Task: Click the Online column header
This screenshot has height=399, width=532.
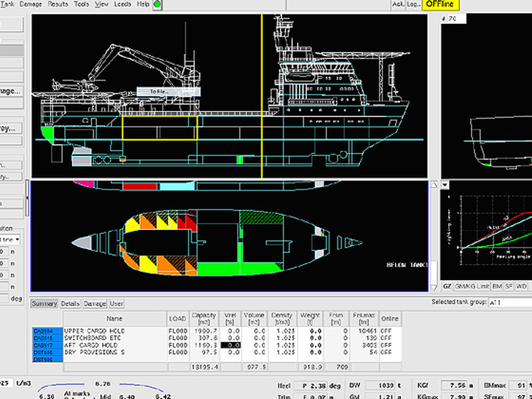Action: click(x=390, y=319)
